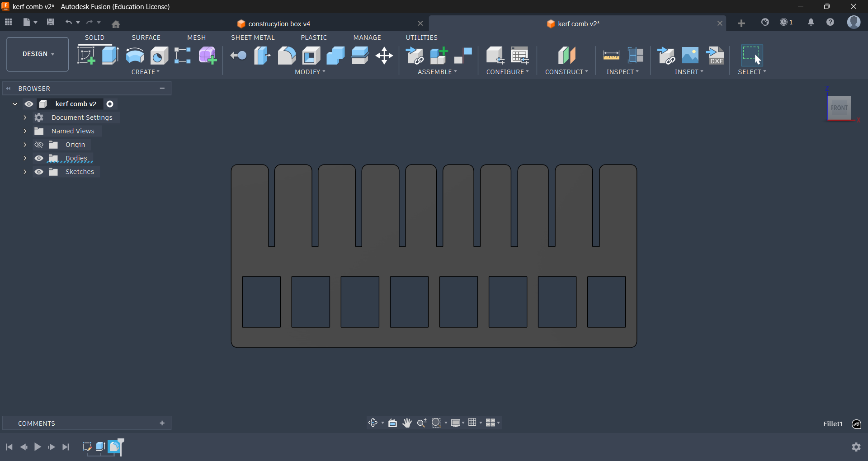The width and height of the screenshot is (868, 461).
Task: Choose the Extrude tool
Action: tap(110, 56)
